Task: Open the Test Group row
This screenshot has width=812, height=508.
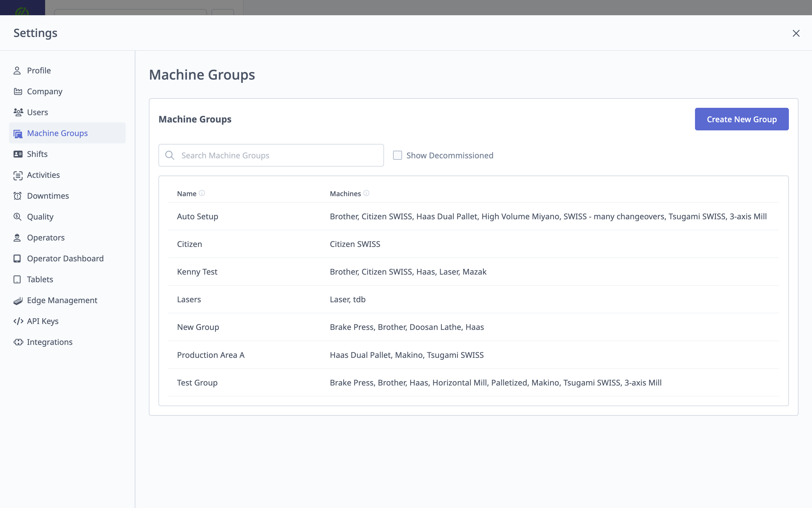Action: (473, 382)
